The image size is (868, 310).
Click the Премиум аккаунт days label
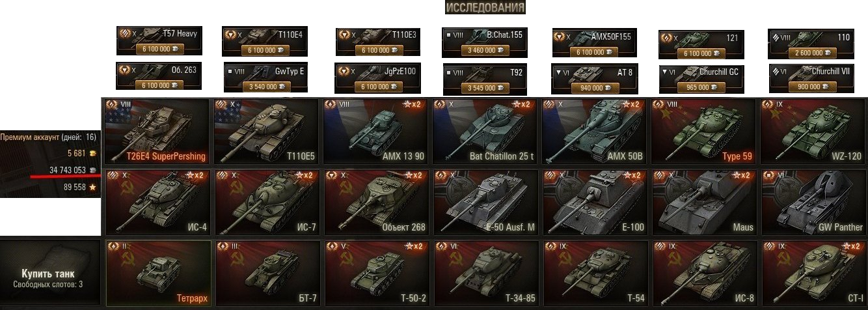(48, 137)
